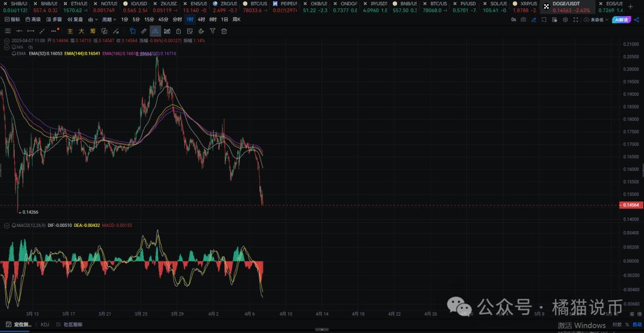Open the drawing list menu icon
The height and width of the screenshot is (333, 644).
pyautogui.click(x=8, y=31)
